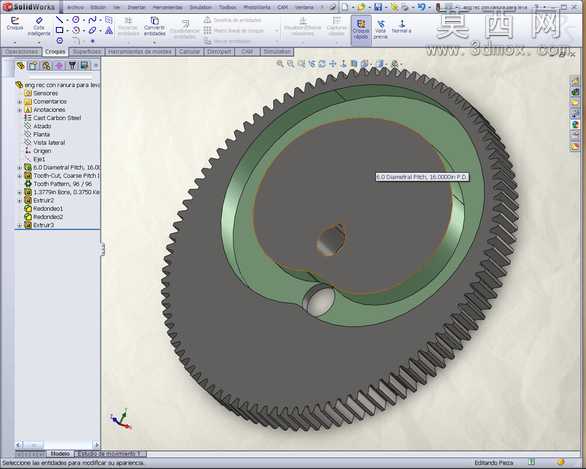
Task: Switch to the Herramientas de moldes tab
Action: pos(140,52)
